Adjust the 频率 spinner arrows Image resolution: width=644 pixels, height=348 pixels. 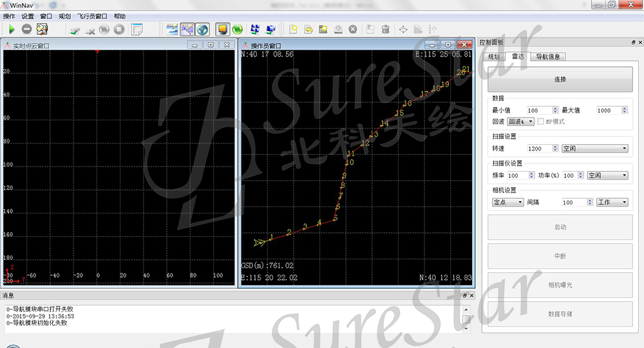point(531,175)
